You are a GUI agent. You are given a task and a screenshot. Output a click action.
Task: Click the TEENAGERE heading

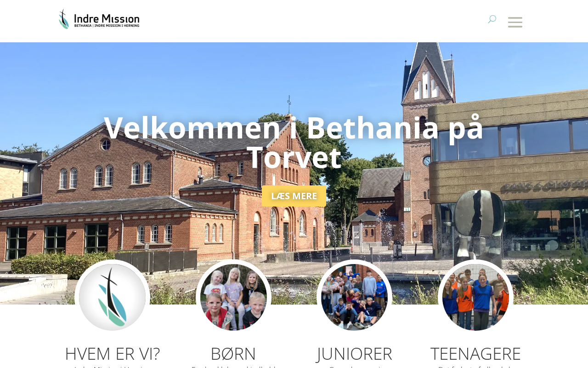coord(475,353)
